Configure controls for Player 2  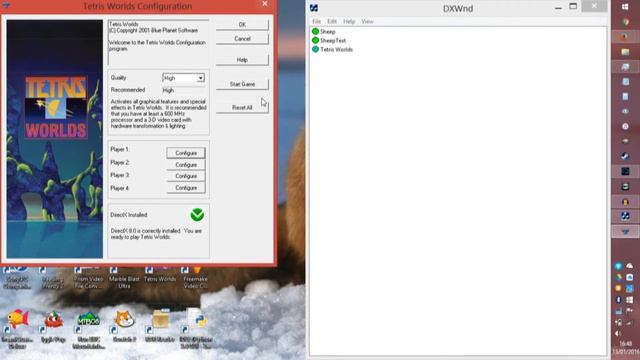(186, 165)
